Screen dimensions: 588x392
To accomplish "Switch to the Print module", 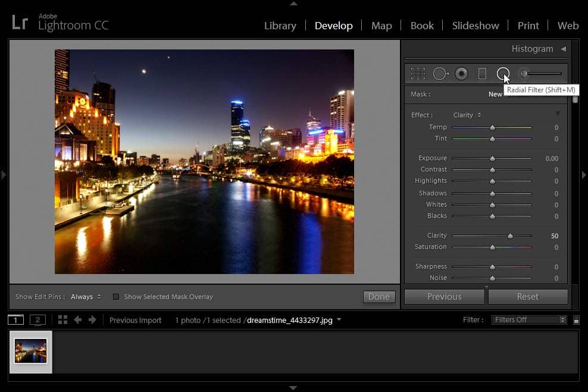I will (x=528, y=26).
